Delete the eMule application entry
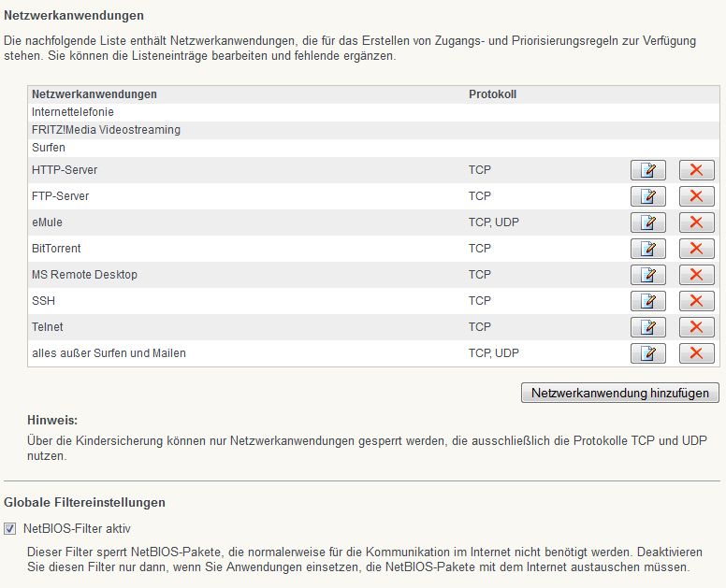Image resolution: width=726 pixels, height=588 pixels. pyautogui.click(x=696, y=222)
